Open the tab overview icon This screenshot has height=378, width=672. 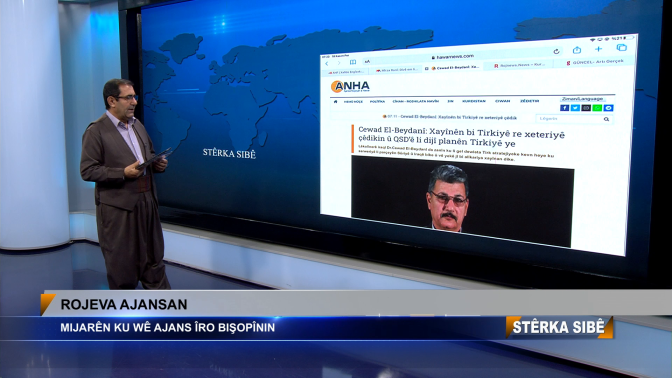pos(621,48)
